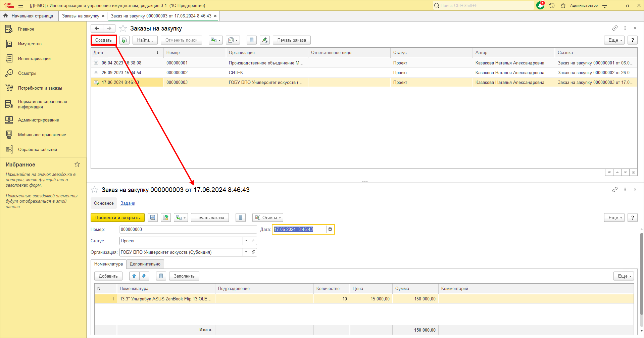Navigate back with the left arrow button
The width and height of the screenshot is (644, 338).
pos(97,28)
